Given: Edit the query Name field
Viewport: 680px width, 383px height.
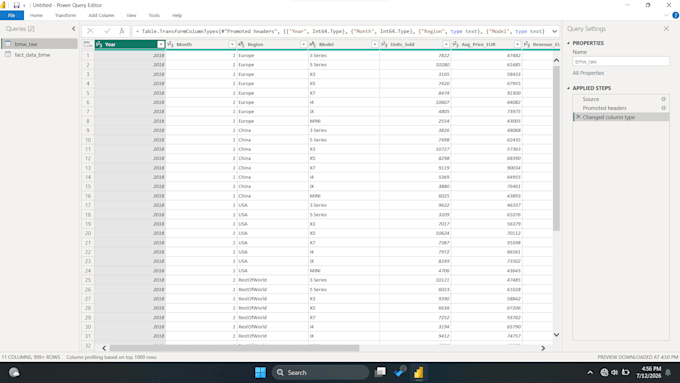Looking at the screenshot, I should coord(621,62).
